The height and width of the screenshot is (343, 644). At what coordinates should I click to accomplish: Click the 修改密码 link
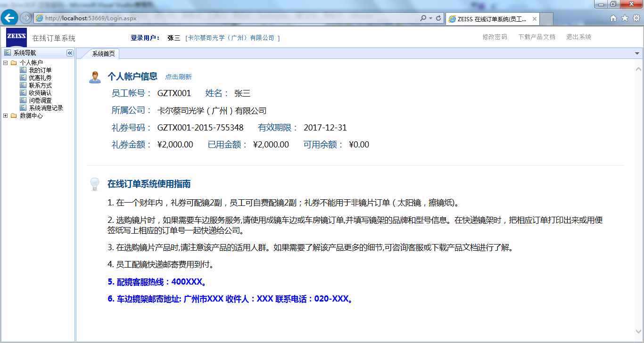click(x=495, y=37)
